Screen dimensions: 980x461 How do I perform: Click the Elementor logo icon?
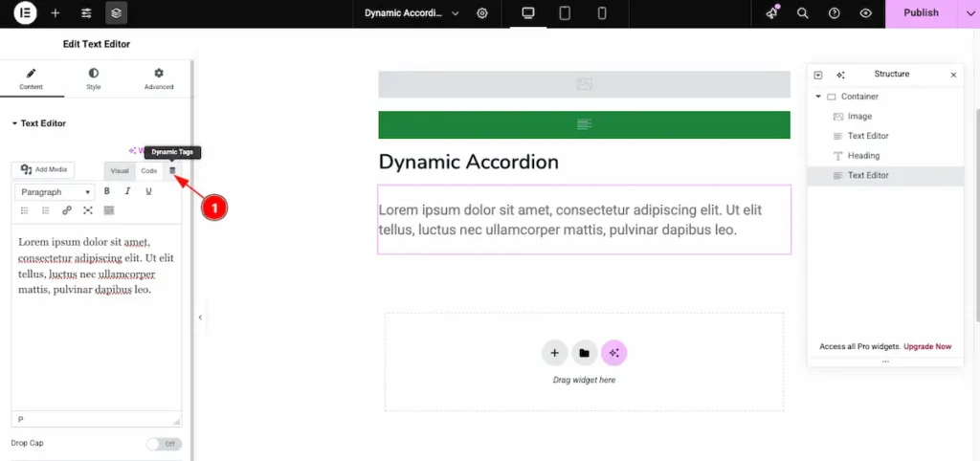tap(25, 13)
